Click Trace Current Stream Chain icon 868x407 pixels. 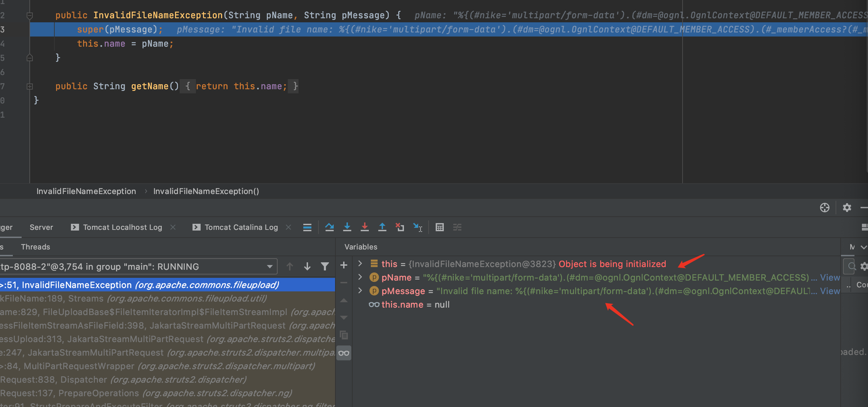point(457,228)
